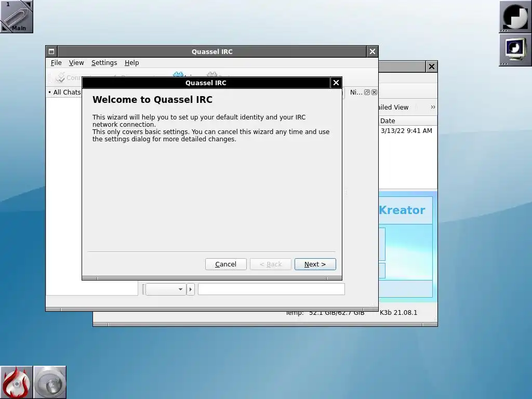Viewport: 532px width, 399px height.
Task: Cancel the Quassel IRC setup wizard
Action: click(x=225, y=264)
